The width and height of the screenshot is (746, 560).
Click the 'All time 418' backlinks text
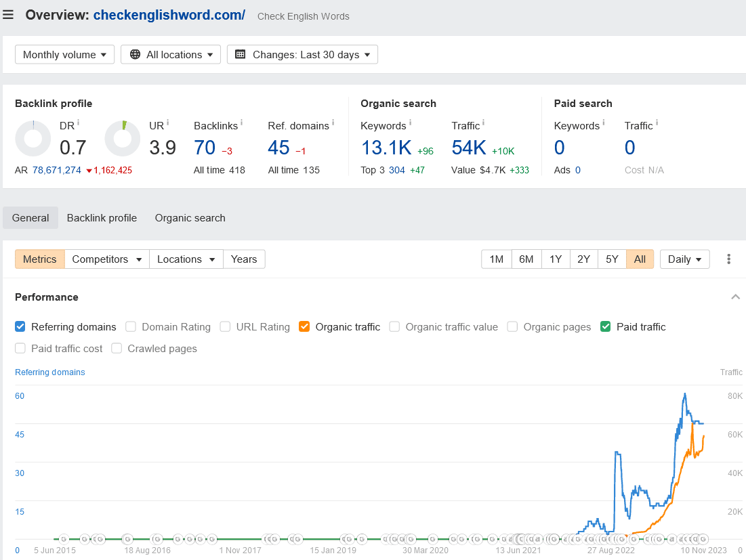click(220, 170)
